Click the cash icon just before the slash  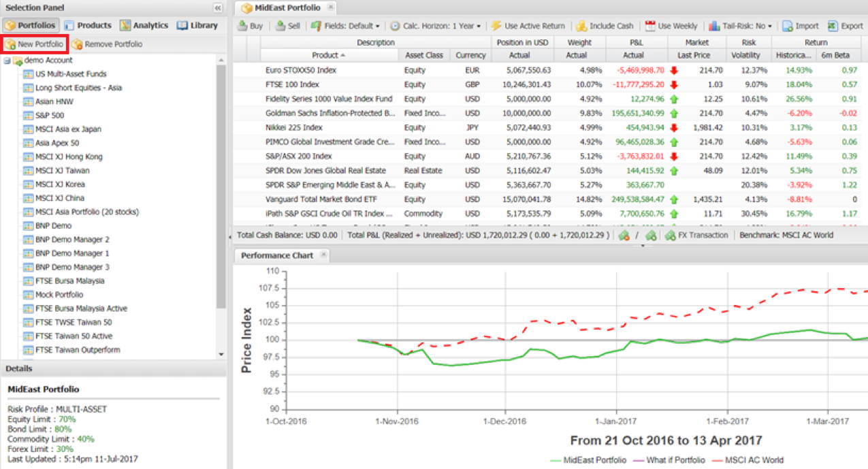click(624, 235)
